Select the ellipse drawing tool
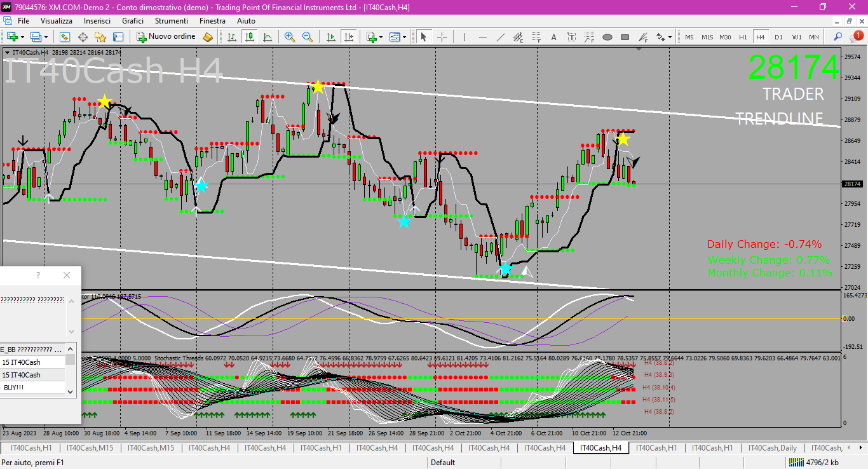The width and height of the screenshot is (868, 469). tap(607, 37)
